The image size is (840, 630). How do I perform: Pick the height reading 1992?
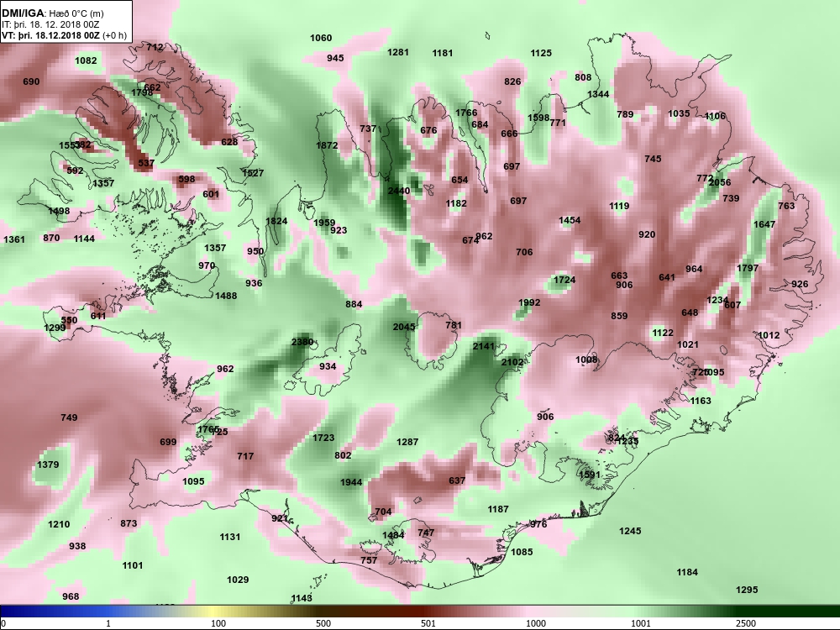point(529,302)
